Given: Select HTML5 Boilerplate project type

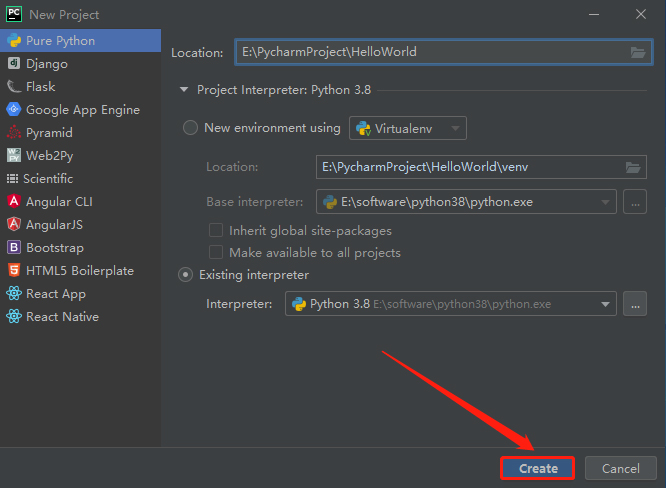Looking at the screenshot, I should 80,271.
